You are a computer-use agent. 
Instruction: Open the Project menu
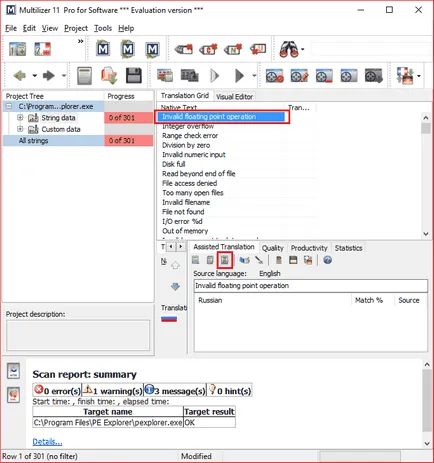click(76, 28)
